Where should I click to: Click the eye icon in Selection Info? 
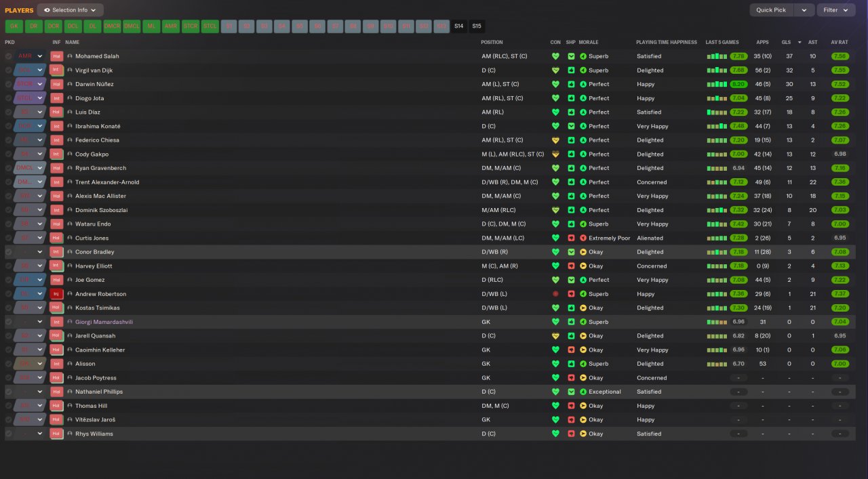(47, 10)
